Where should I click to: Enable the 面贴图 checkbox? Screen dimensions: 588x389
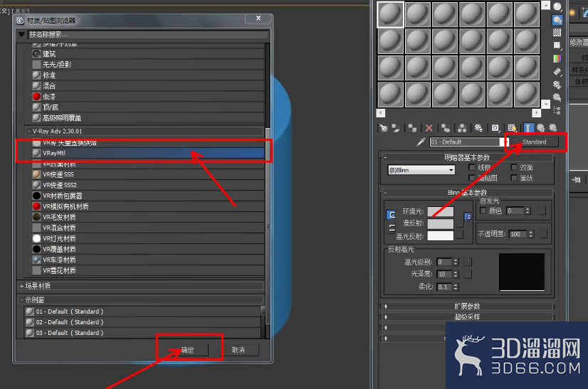coord(472,178)
